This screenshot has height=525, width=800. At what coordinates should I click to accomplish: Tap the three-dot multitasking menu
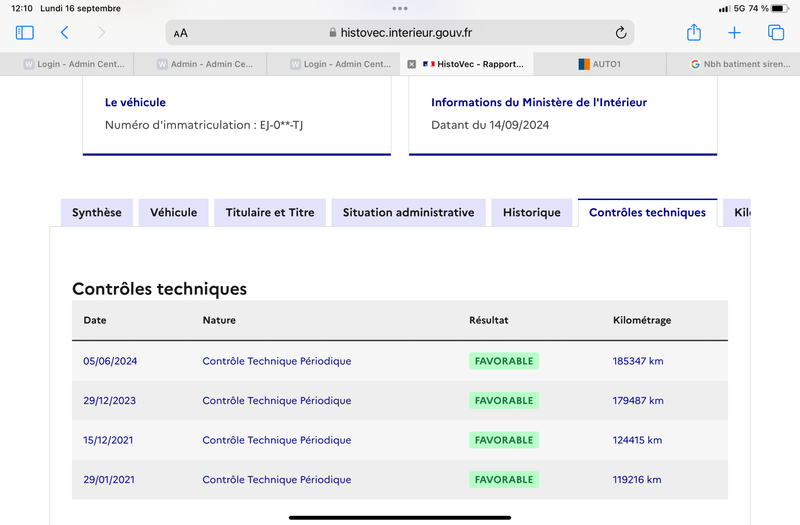click(x=400, y=8)
